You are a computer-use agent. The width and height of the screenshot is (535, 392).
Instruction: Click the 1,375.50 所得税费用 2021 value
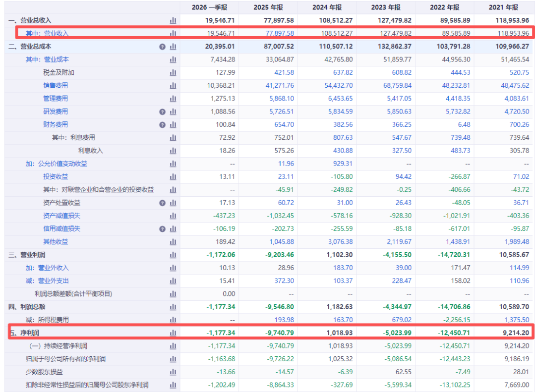517,320
